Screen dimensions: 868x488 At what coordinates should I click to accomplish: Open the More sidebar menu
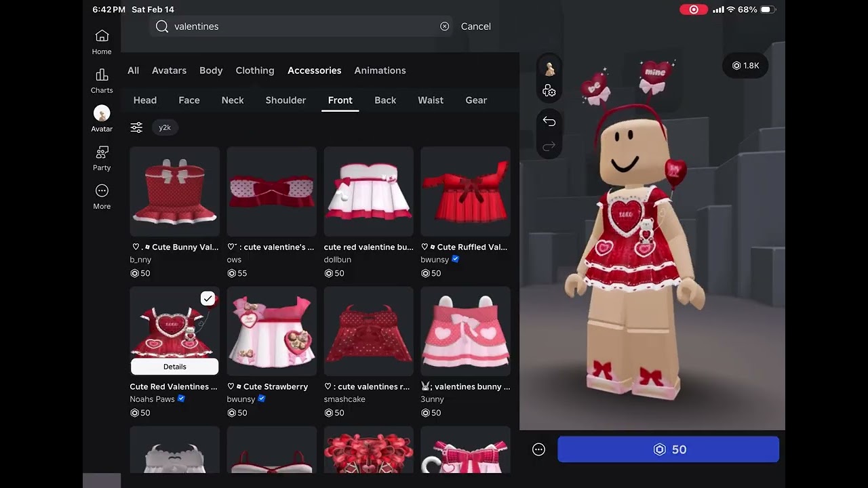pyautogui.click(x=102, y=196)
